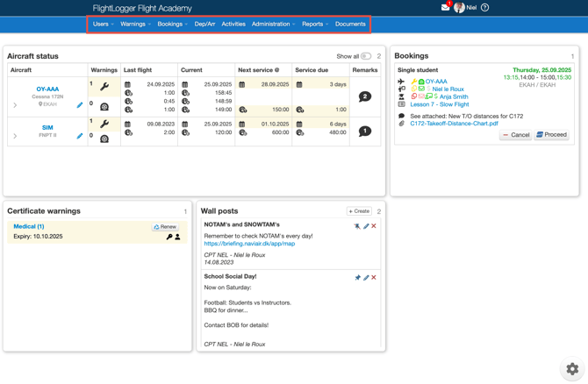Click the paperclip attachment icon
The width and height of the screenshot is (588, 384).
tap(401, 124)
